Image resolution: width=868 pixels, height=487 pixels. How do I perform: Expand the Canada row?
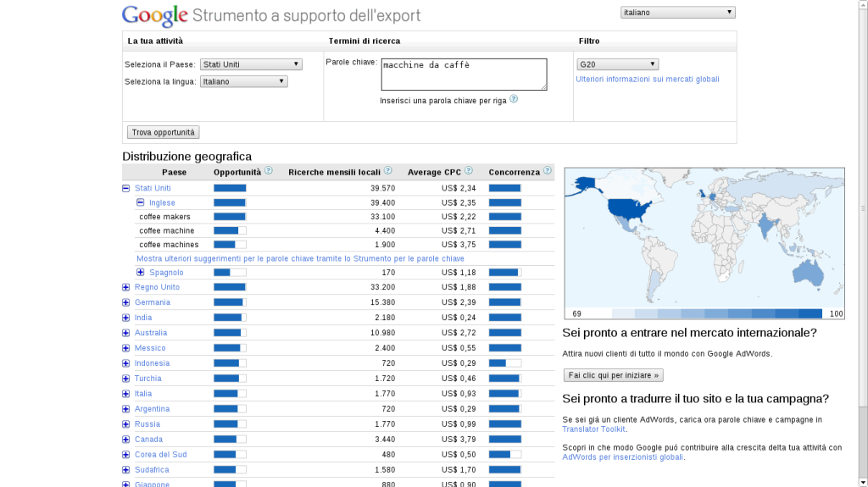125,440
